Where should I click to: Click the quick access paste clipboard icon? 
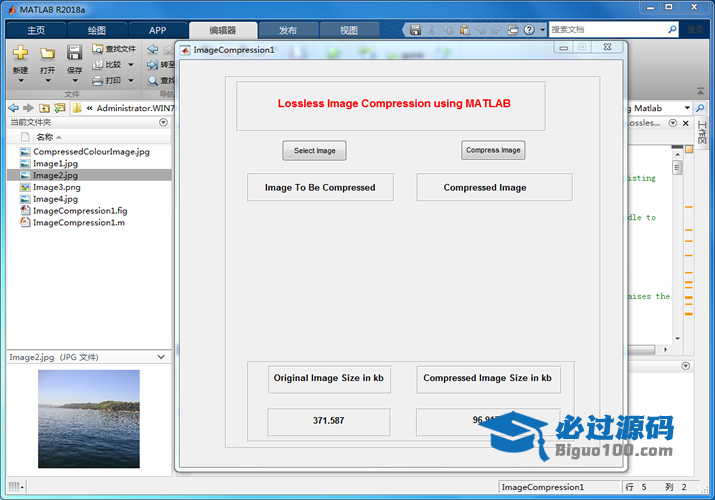pyautogui.click(x=465, y=30)
